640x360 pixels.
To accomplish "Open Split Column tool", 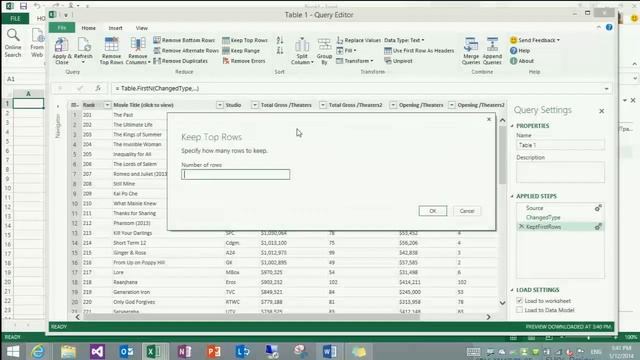I will click(x=302, y=50).
